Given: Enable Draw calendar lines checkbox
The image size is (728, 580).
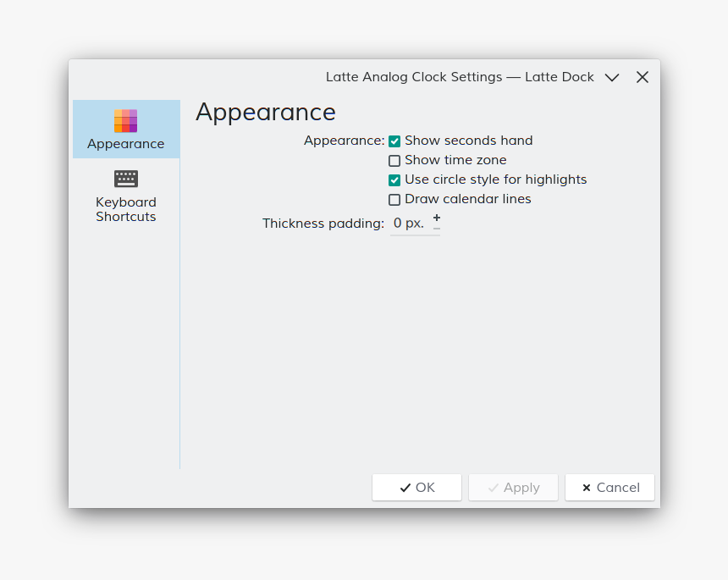Looking at the screenshot, I should click(394, 200).
